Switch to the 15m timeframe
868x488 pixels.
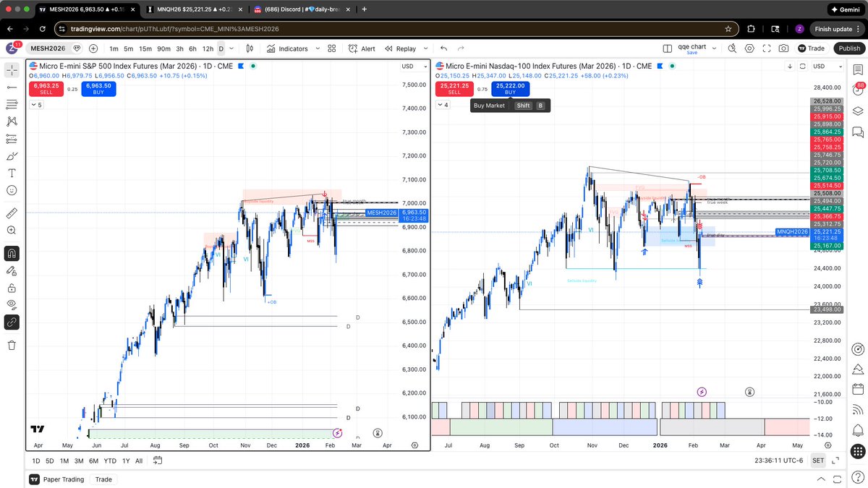point(145,48)
